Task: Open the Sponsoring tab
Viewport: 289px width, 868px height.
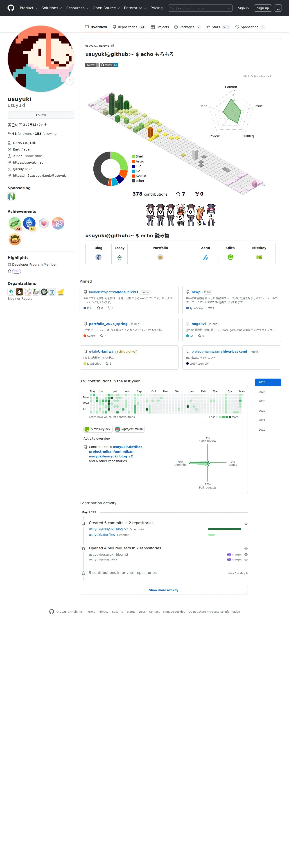Action: tap(250, 27)
